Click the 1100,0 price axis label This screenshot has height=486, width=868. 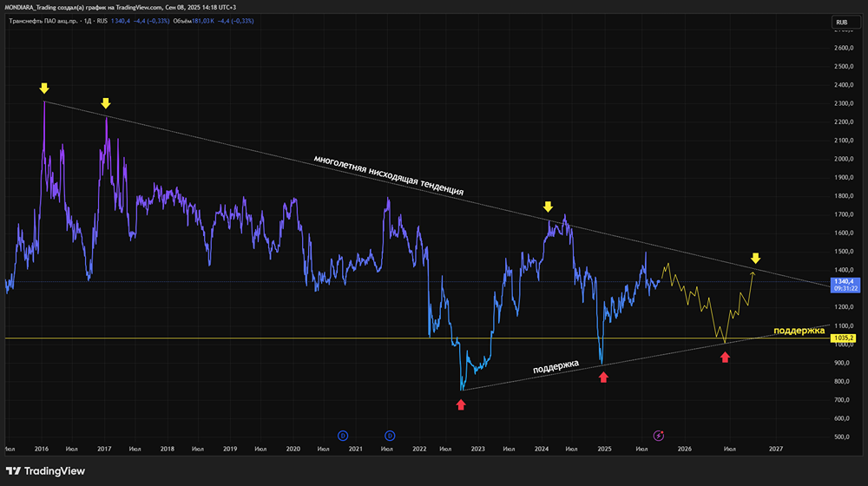click(844, 326)
